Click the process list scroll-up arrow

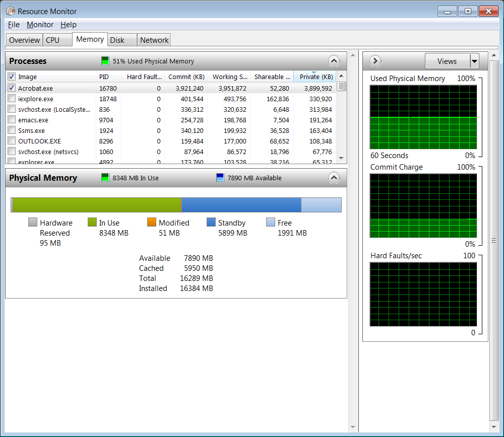click(x=341, y=76)
